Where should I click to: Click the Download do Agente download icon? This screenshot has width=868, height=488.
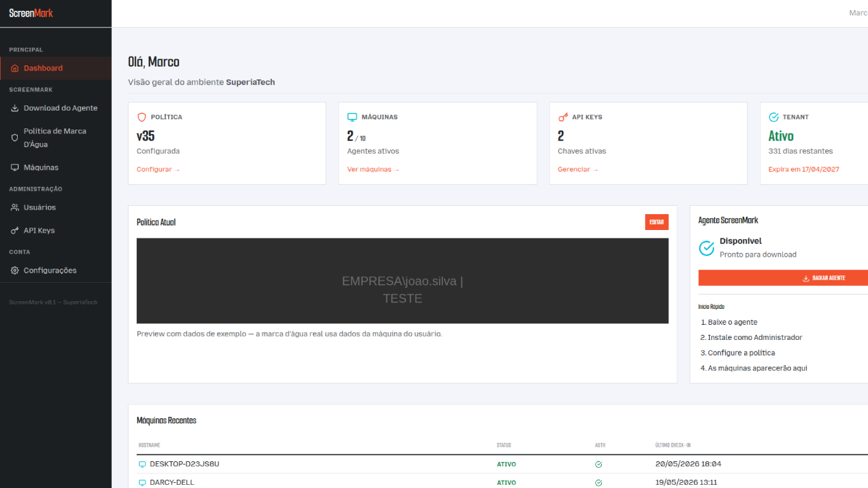(x=15, y=108)
